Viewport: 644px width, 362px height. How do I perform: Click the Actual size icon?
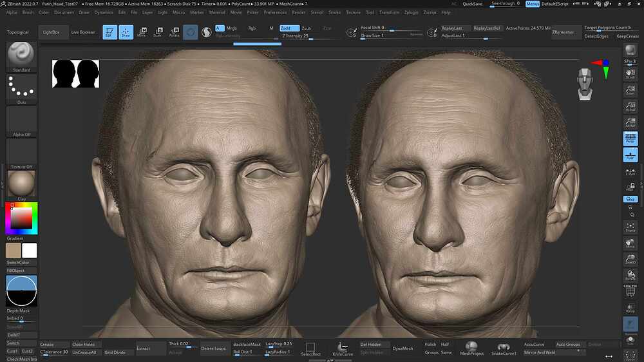pos(630,106)
